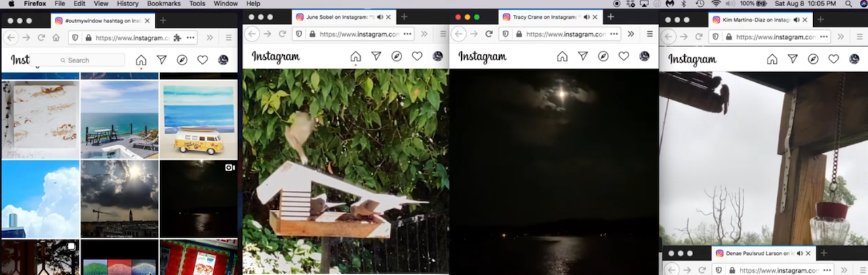
Task: Open page actions menu in Tracy Crane address bar
Action: tap(614, 34)
